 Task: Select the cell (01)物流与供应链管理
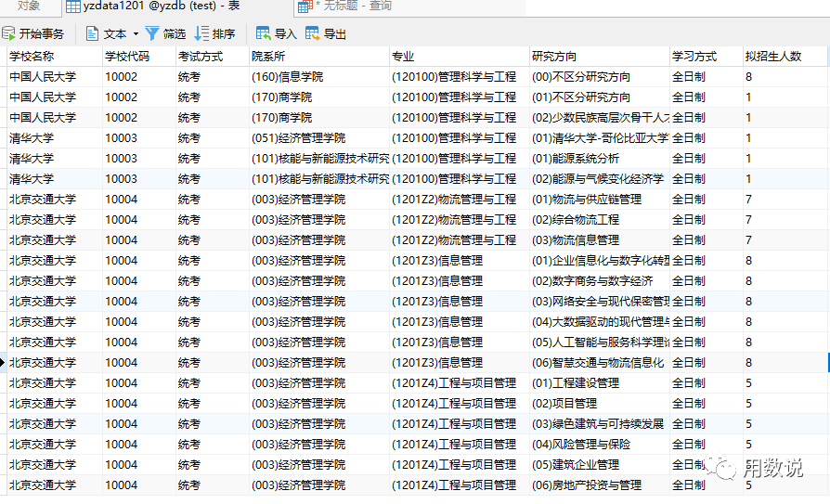pyautogui.click(x=600, y=200)
